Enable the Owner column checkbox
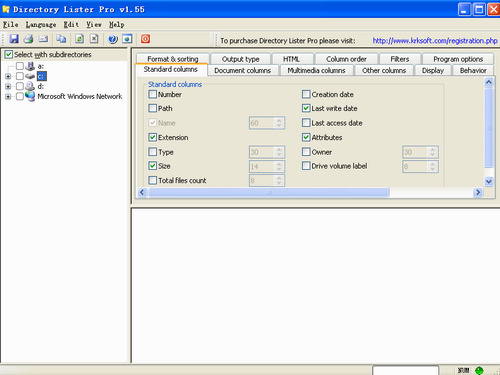Screen dimensions: 500x375 coord(306,152)
